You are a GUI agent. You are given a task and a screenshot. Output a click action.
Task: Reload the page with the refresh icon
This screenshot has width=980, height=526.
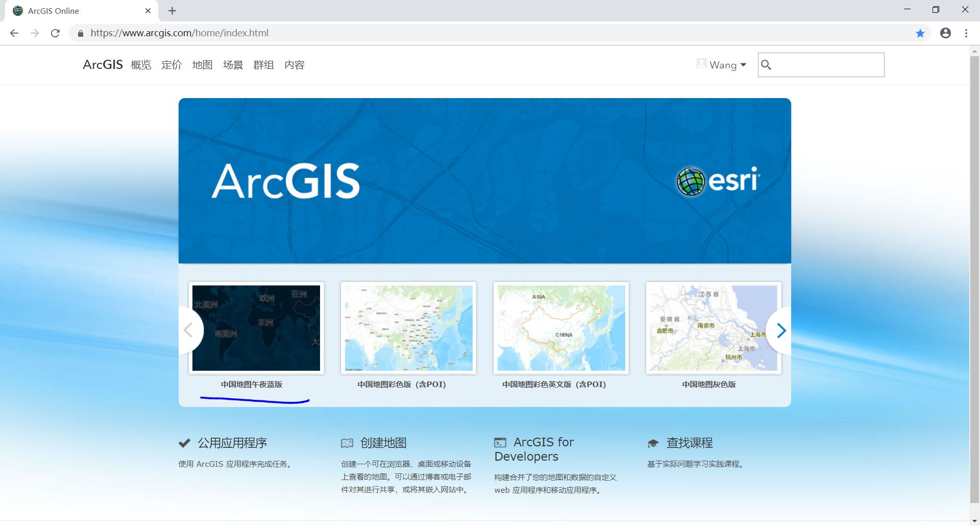tap(56, 33)
